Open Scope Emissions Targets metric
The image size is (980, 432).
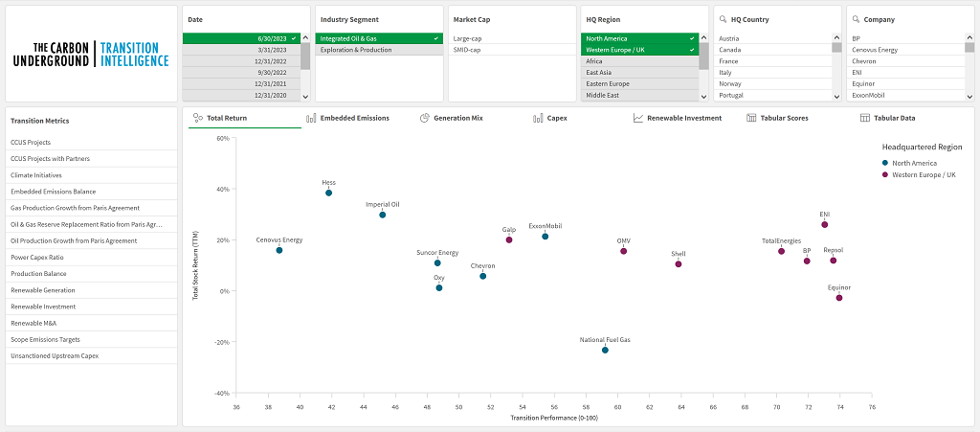91,339
